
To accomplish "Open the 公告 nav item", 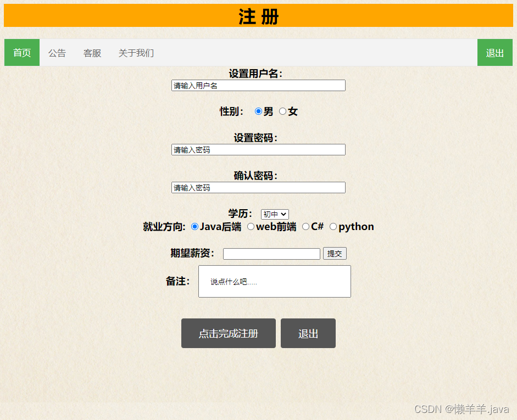I will click(x=57, y=53).
